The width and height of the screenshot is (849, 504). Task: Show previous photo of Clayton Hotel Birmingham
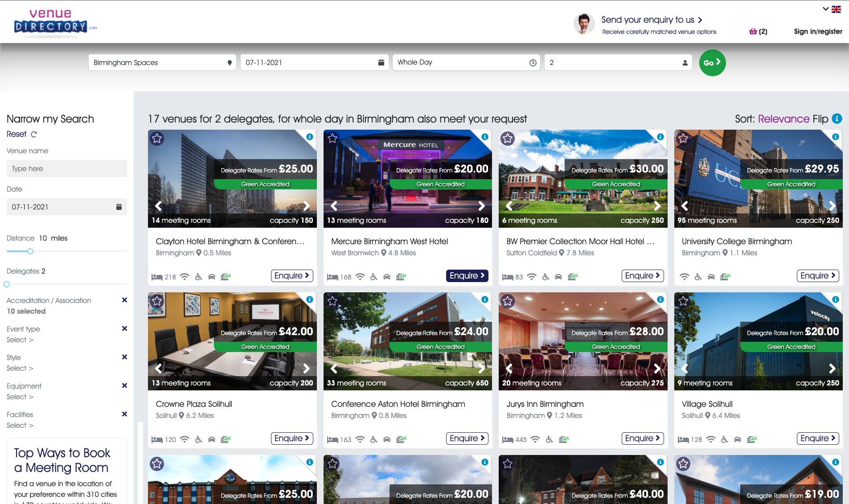(x=158, y=206)
